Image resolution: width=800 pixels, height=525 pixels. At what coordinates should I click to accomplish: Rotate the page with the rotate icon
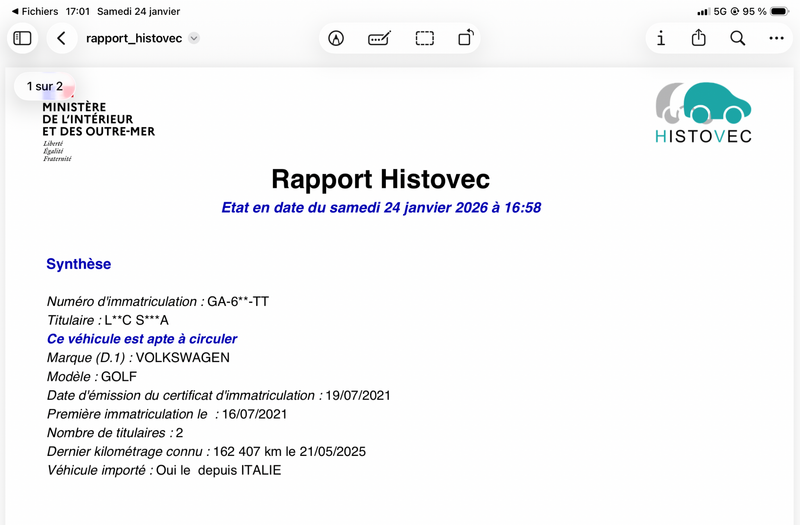(x=466, y=38)
